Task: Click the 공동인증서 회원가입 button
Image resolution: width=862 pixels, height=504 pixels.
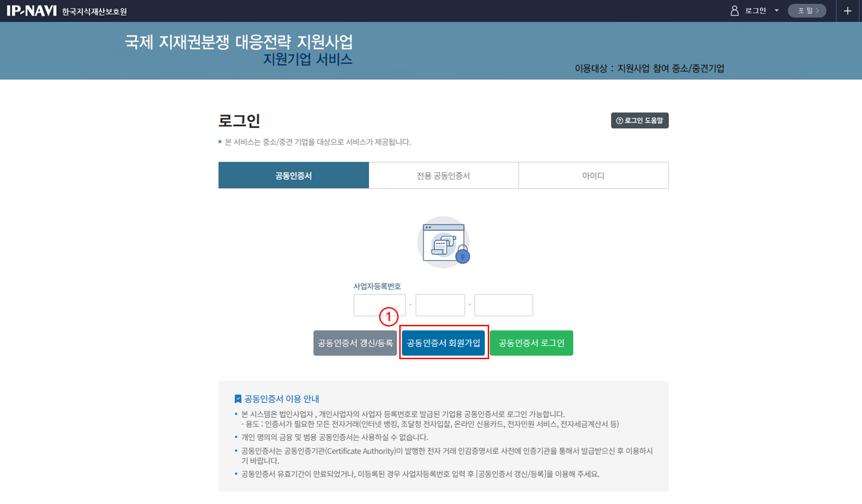Action: pos(443,343)
